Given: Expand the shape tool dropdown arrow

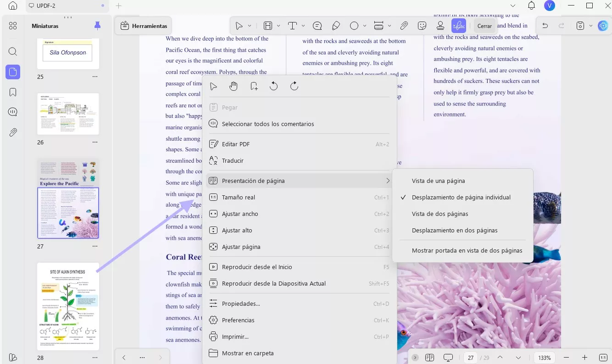Looking at the screenshot, I should pos(365,26).
